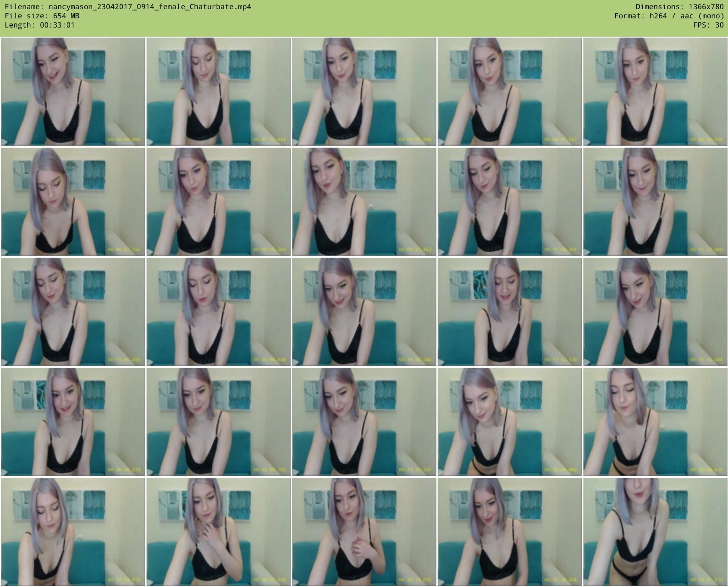Click the Dimensions 1366x780 label

tap(679, 7)
